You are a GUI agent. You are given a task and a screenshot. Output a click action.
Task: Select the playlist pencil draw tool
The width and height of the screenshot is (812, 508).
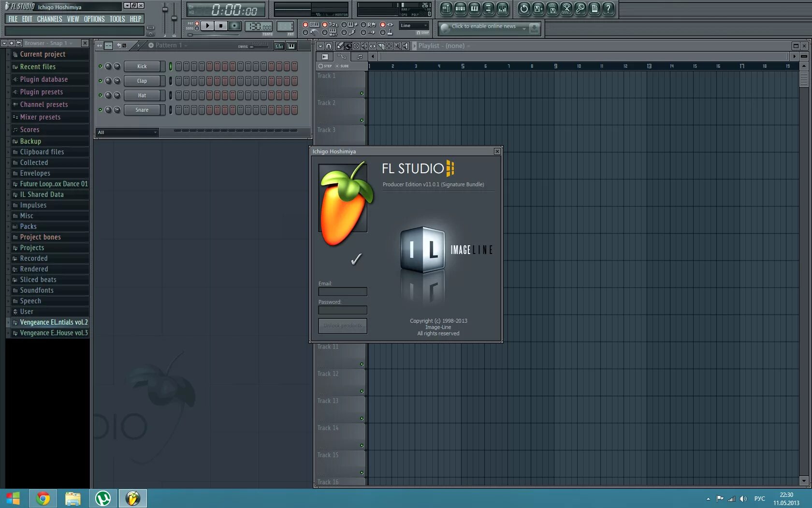coord(340,46)
